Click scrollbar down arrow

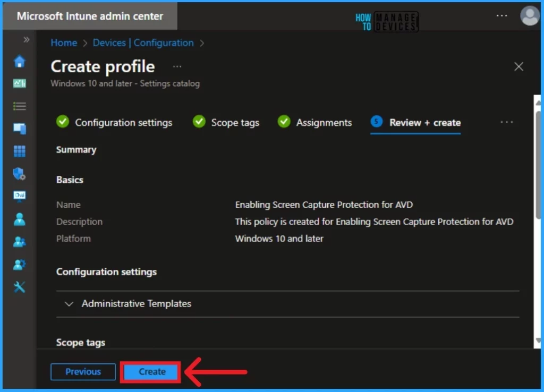(538, 340)
